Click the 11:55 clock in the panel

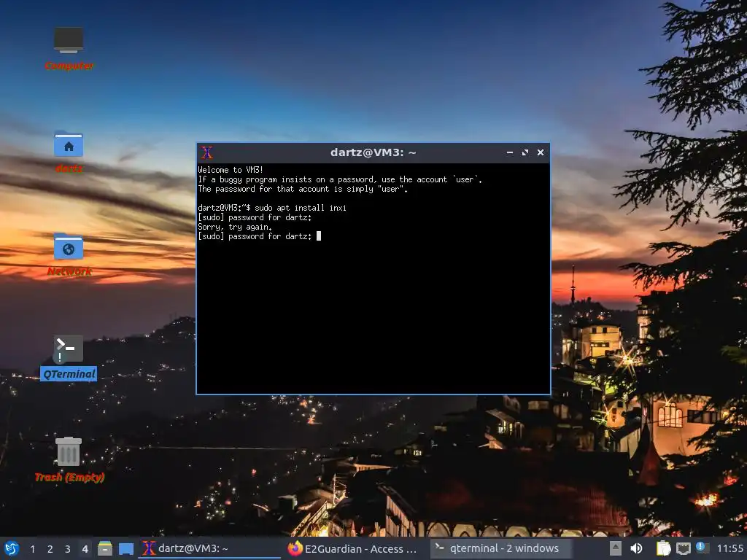[x=729, y=548]
